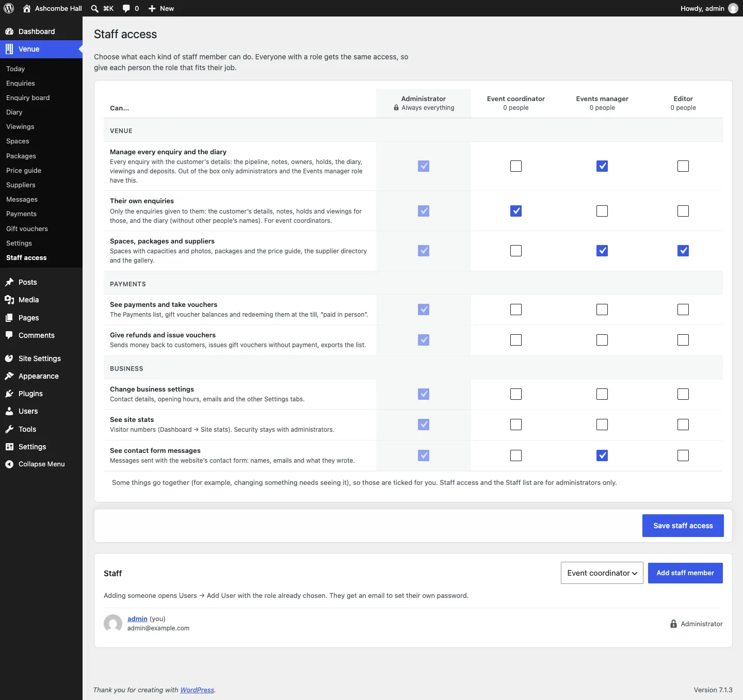Open Today in the Venue submenu
This screenshot has height=700, width=743.
pos(15,69)
